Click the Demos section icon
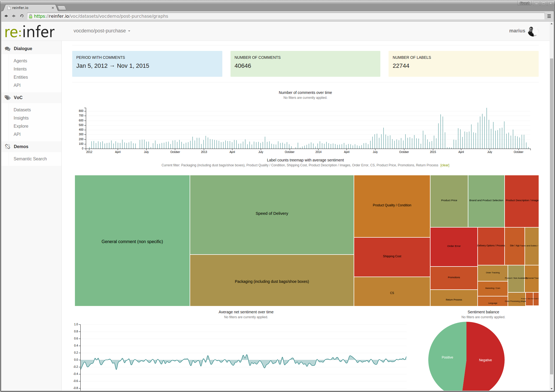 pyautogui.click(x=8, y=146)
